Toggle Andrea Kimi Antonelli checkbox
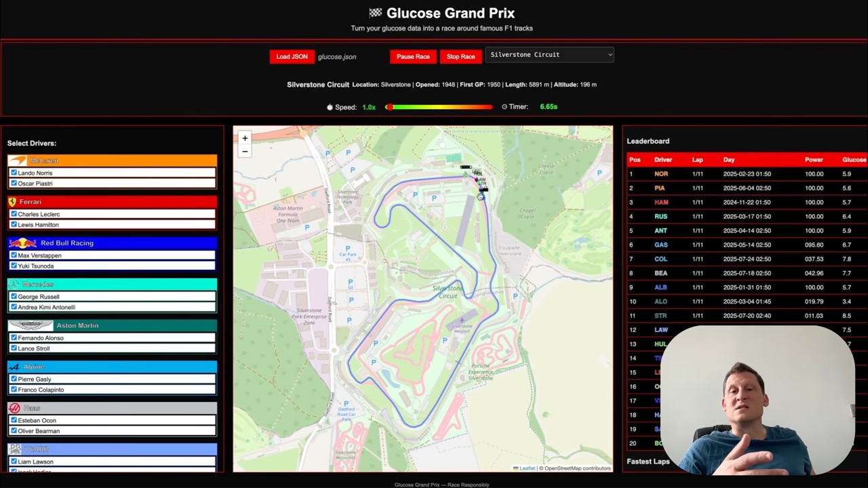 click(14, 307)
